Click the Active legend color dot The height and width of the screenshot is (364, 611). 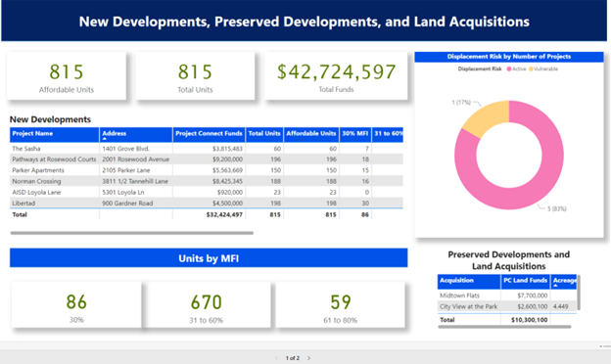click(x=509, y=68)
